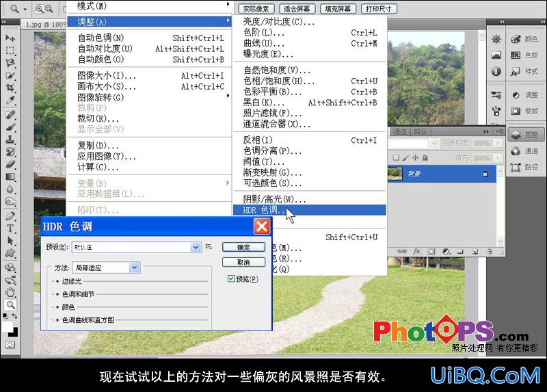Select the Brush tool

(10, 127)
